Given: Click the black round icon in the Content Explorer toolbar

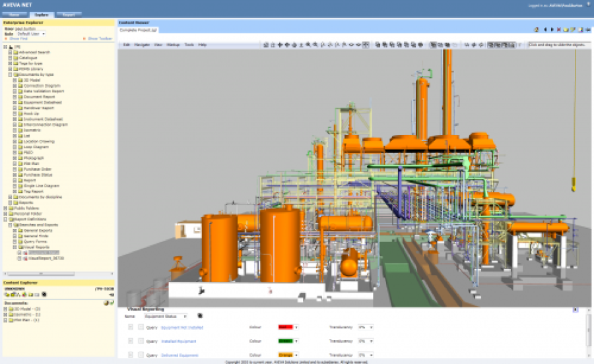Looking at the screenshot, I should coord(44,294).
